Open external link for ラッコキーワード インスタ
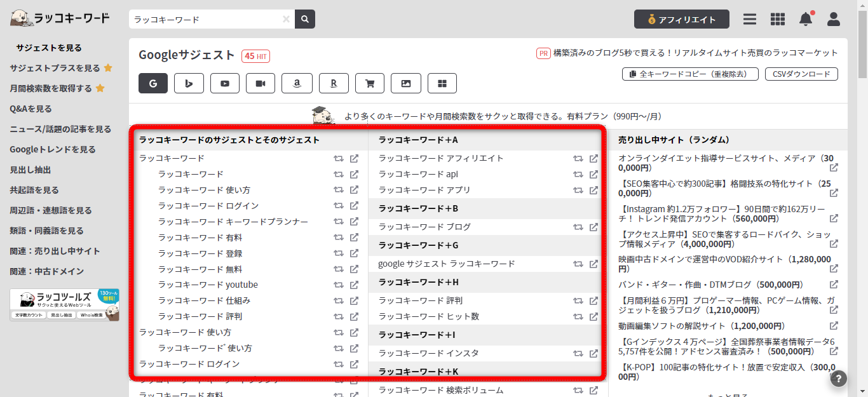The height and width of the screenshot is (397, 868). 593,353
